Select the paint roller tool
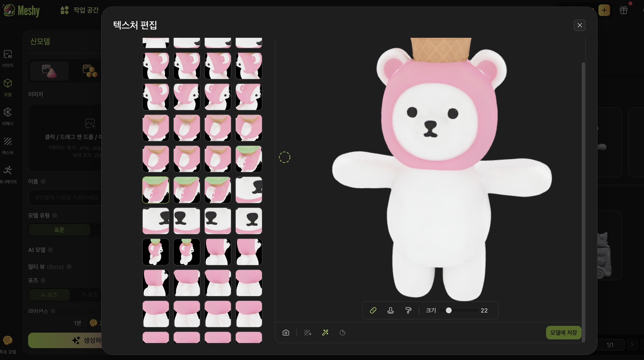 pos(408,310)
